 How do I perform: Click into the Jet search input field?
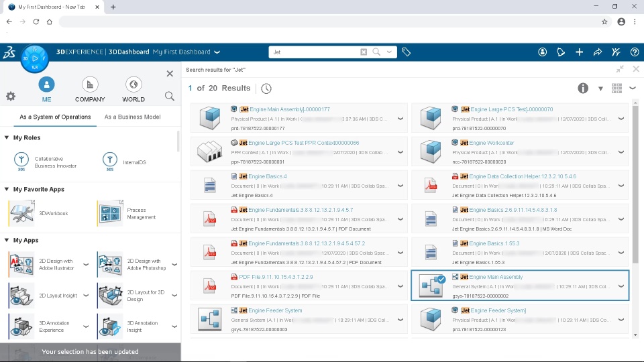(314, 52)
